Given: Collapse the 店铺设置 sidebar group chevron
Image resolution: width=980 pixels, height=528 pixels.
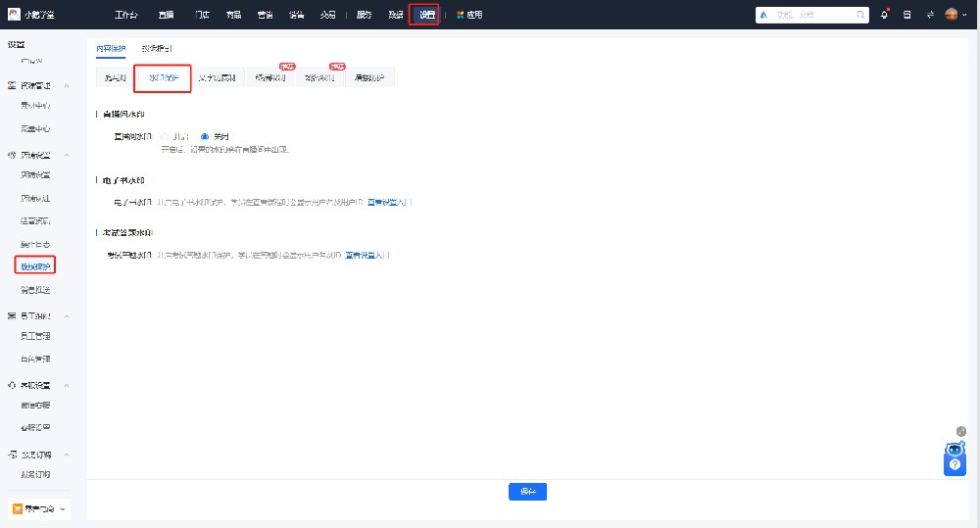Looking at the screenshot, I should coord(67,155).
